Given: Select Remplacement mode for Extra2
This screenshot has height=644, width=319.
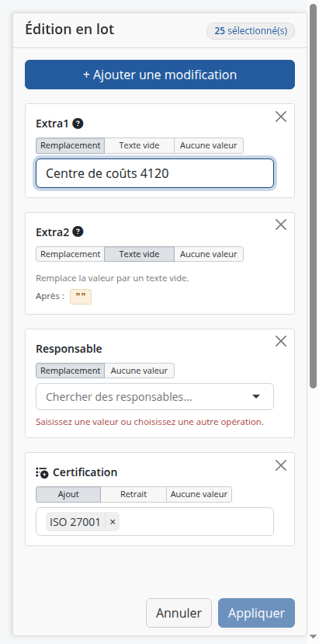Looking at the screenshot, I should tap(70, 254).
